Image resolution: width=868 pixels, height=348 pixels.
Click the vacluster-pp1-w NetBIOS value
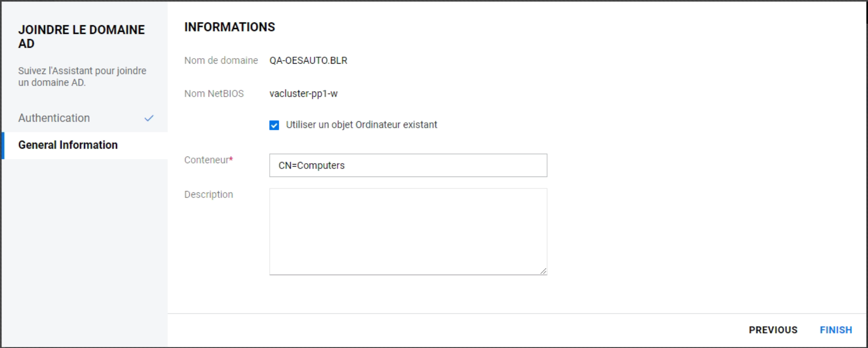pos(304,94)
